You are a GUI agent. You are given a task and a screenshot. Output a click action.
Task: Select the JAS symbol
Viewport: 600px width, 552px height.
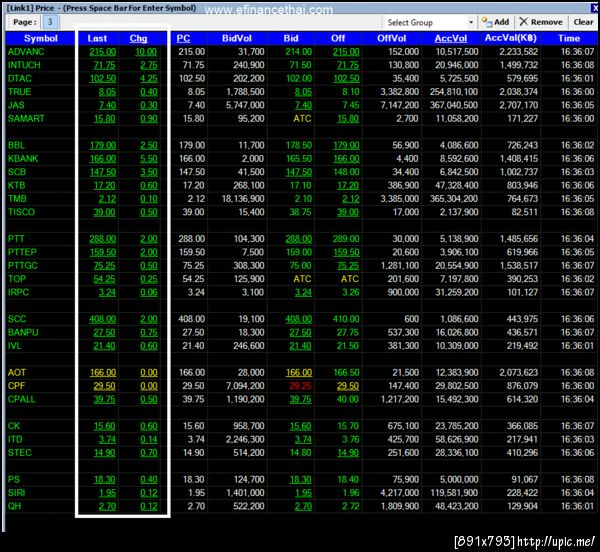16,105
